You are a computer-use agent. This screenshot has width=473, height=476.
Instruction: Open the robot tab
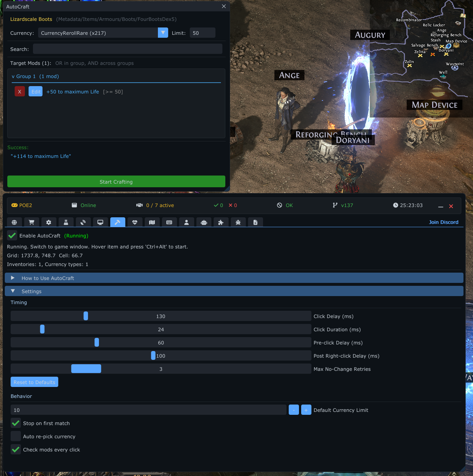tap(204, 222)
